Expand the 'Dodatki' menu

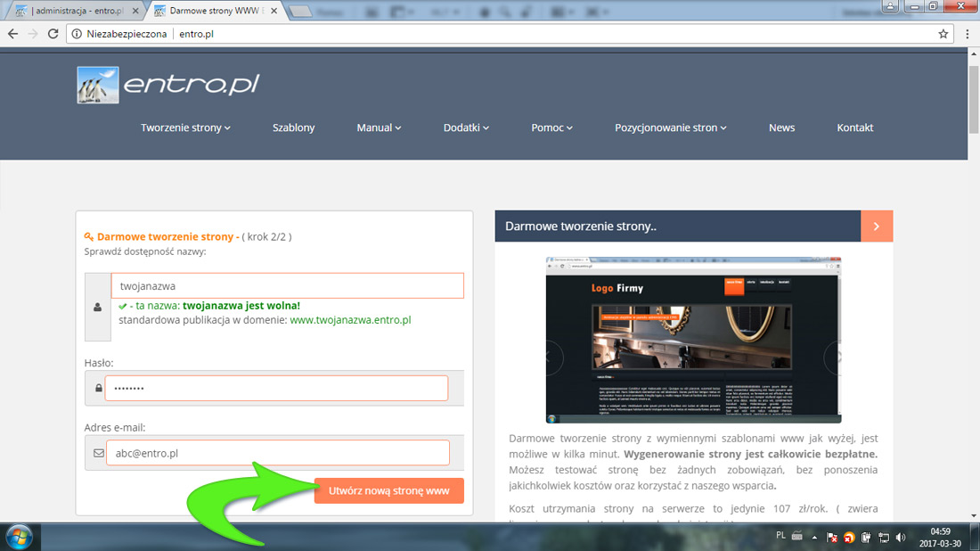(x=466, y=127)
